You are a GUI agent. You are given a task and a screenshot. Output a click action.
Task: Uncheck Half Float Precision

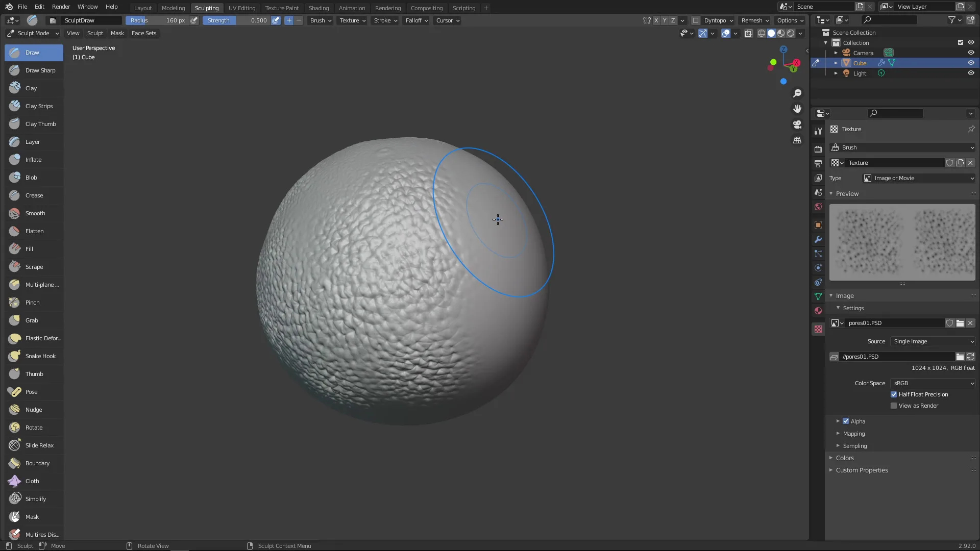[894, 394]
